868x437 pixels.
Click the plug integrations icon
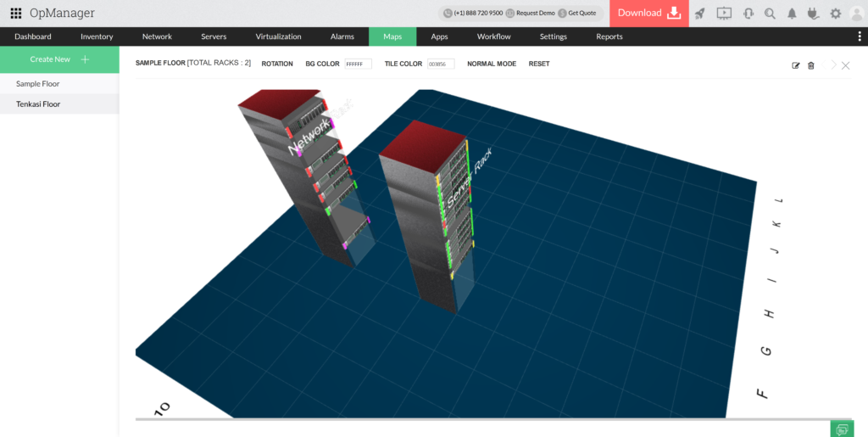[x=814, y=14]
